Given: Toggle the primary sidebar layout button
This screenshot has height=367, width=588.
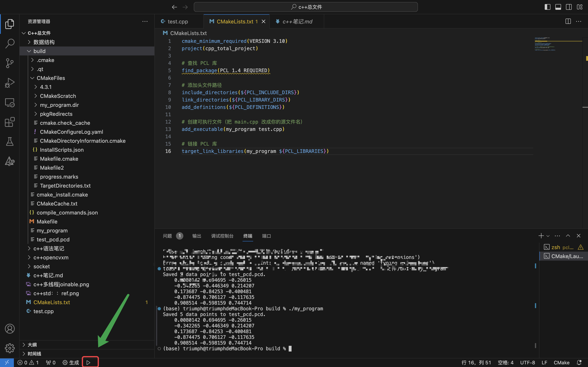Looking at the screenshot, I should 547,7.
